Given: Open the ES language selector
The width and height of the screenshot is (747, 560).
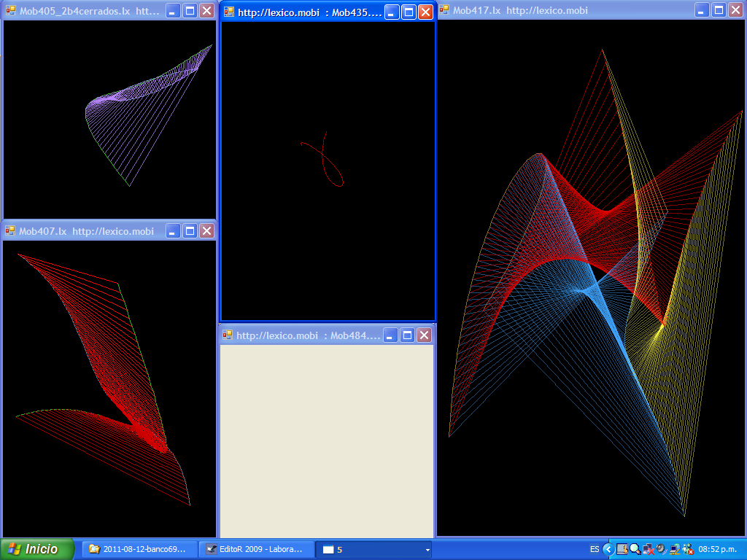Looking at the screenshot, I should tap(595, 549).
